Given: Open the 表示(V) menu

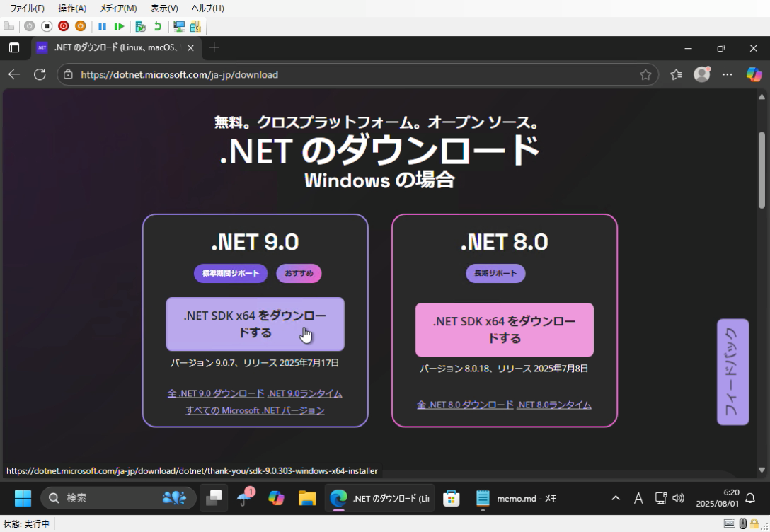Looking at the screenshot, I should 164,8.
